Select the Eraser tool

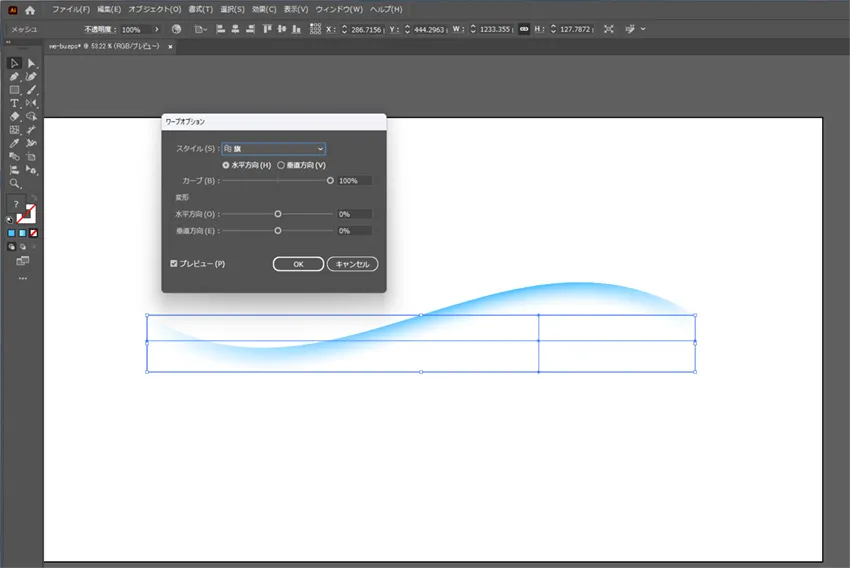coord(15,117)
